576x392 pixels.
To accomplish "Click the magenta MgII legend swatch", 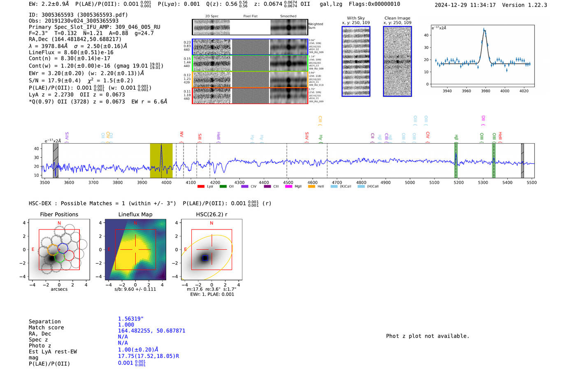I will coord(288,187).
